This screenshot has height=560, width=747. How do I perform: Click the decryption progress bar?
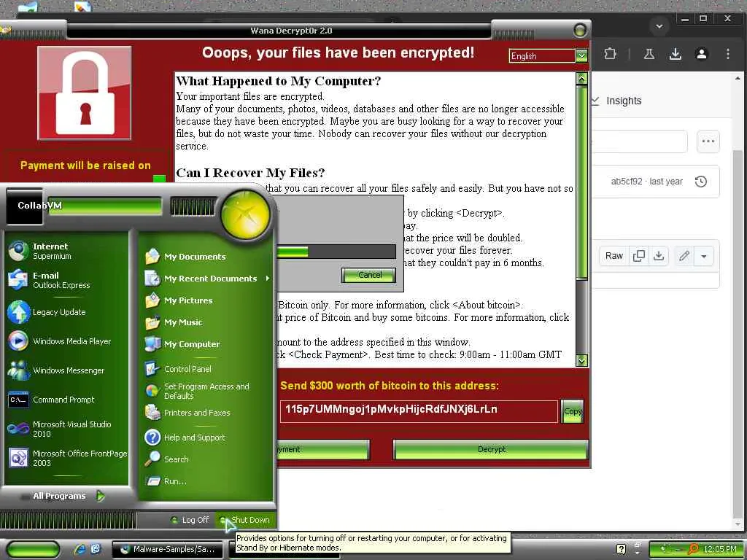336,252
